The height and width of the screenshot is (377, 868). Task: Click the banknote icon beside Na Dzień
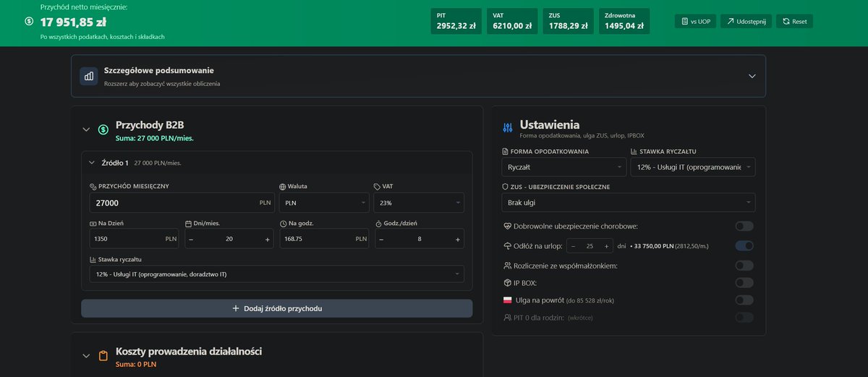pos(93,224)
